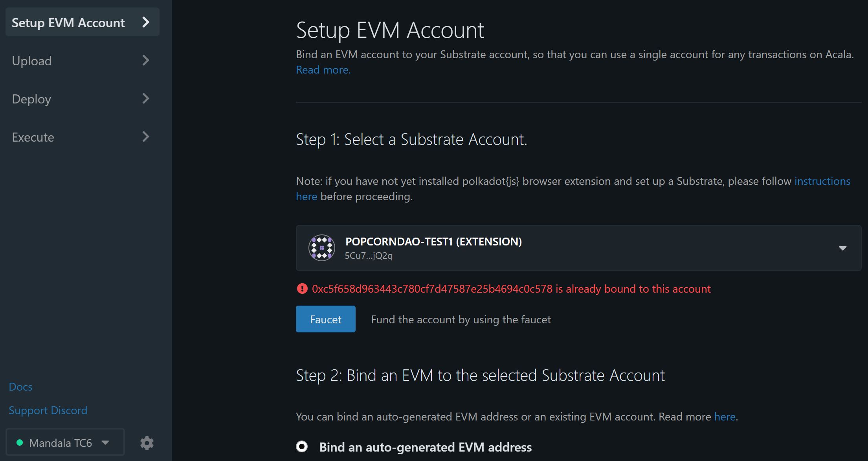Image resolution: width=868 pixels, height=461 pixels.
Task: Click the chevron beside Setup EVM Account
Action: pyautogui.click(x=146, y=22)
